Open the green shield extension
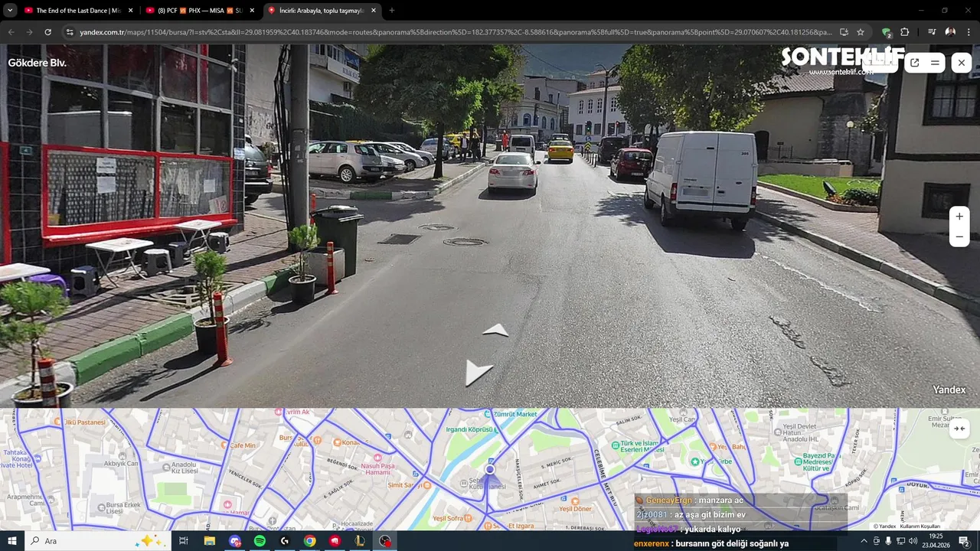The height and width of the screenshot is (551, 980). point(887,32)
